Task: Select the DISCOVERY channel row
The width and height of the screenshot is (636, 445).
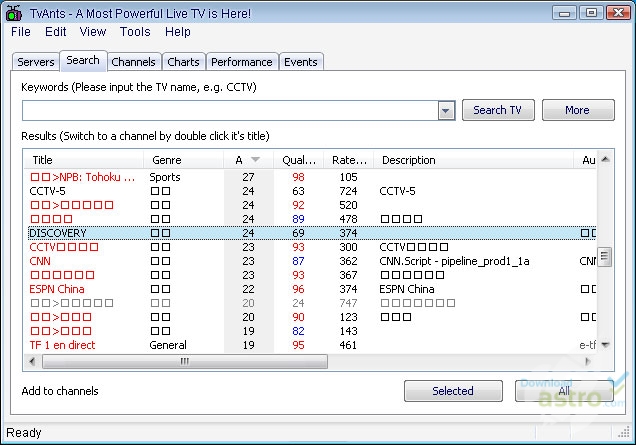Action: coord(312,233)
